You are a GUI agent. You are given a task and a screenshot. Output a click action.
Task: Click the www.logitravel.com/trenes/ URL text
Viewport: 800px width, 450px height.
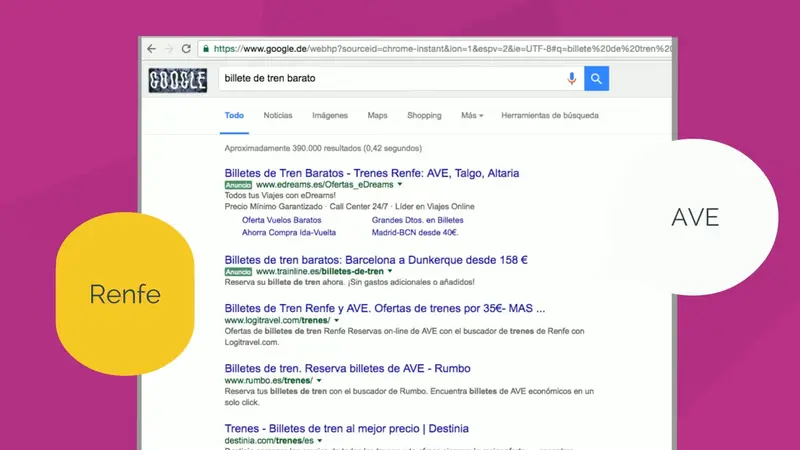[277, 320]
